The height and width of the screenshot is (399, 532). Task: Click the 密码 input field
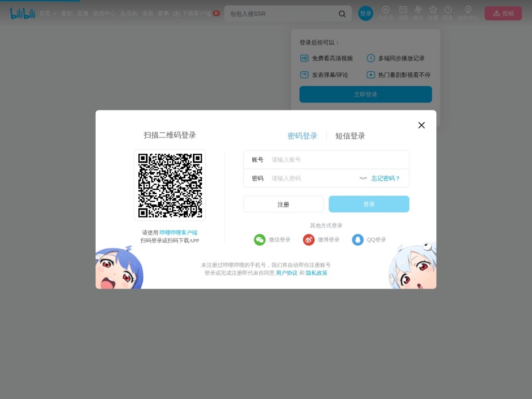pyautogui.click(x=313, y=178)
